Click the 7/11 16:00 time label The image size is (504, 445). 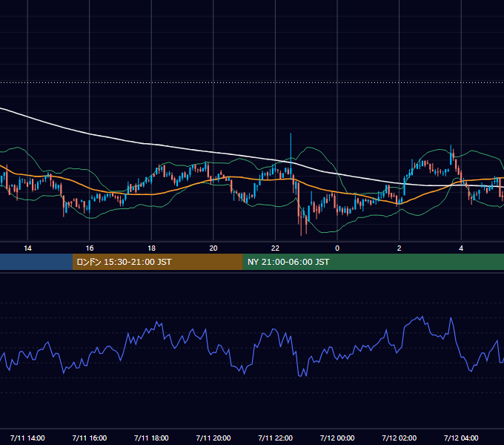(90, 438)
